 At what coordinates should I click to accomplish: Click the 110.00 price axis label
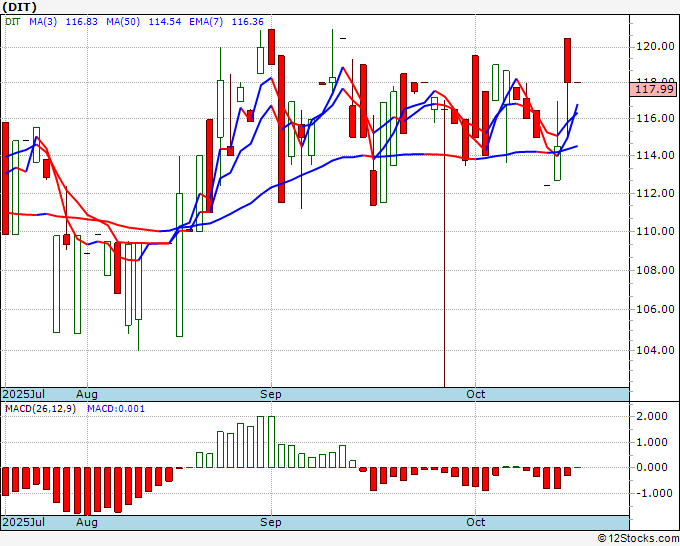click(655, 232)
